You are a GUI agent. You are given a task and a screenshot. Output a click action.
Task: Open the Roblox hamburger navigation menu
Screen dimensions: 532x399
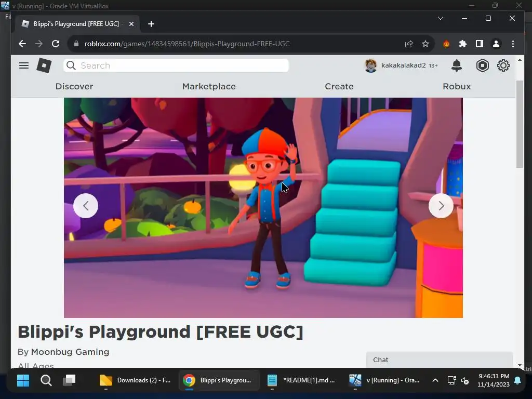[24, 65]
